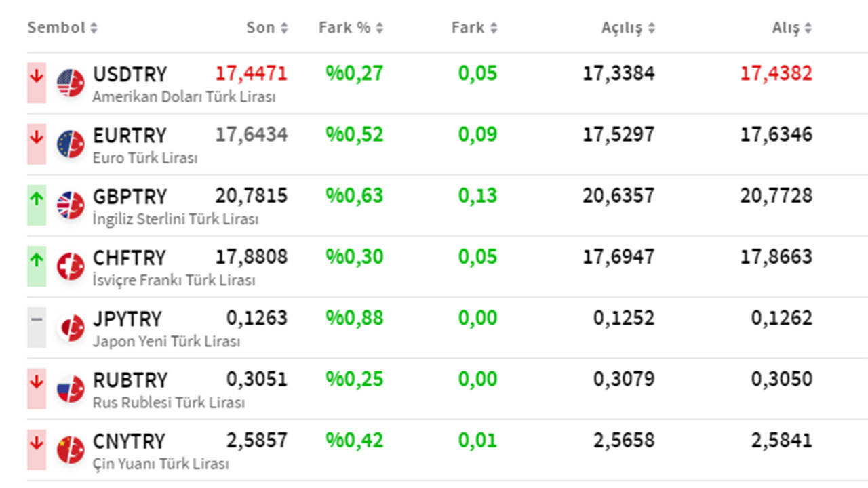
Task: Click the USDTRY red down arrow indicator
Action: point(37,83)
